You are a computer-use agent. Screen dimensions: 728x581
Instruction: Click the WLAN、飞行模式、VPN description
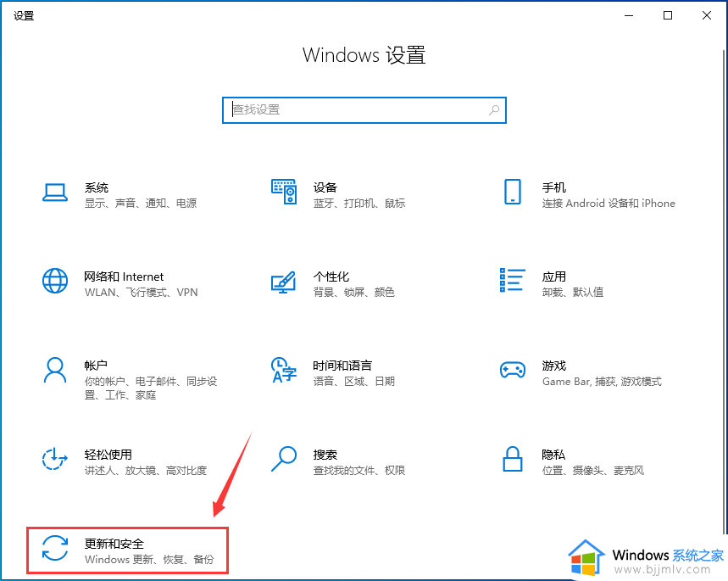click(142, 293)
